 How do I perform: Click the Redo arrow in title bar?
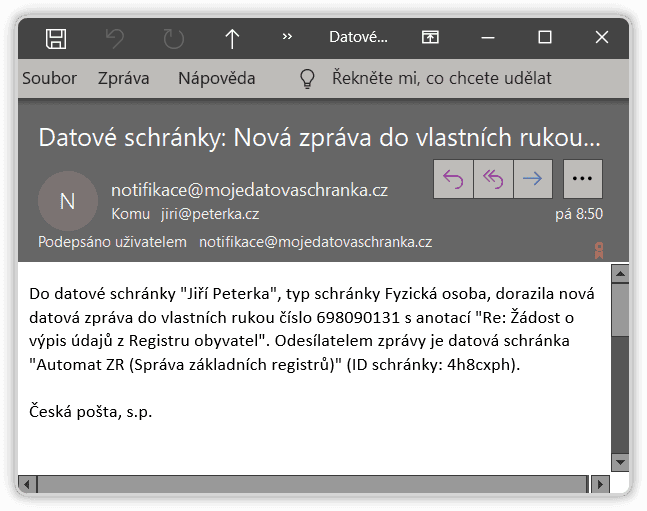(x=173, y=38)
